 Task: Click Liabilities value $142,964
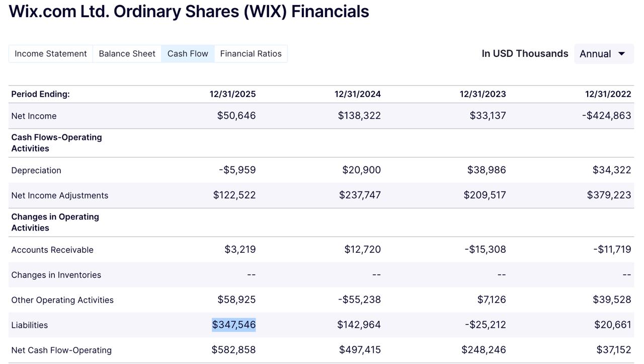pos(359,325)
